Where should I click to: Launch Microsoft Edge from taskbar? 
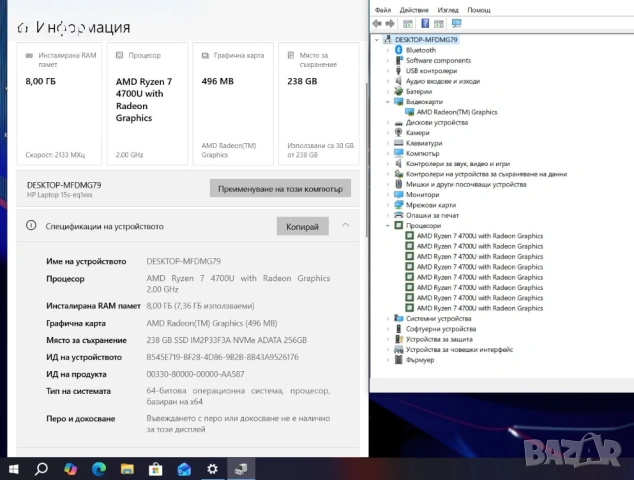point(99,469)
